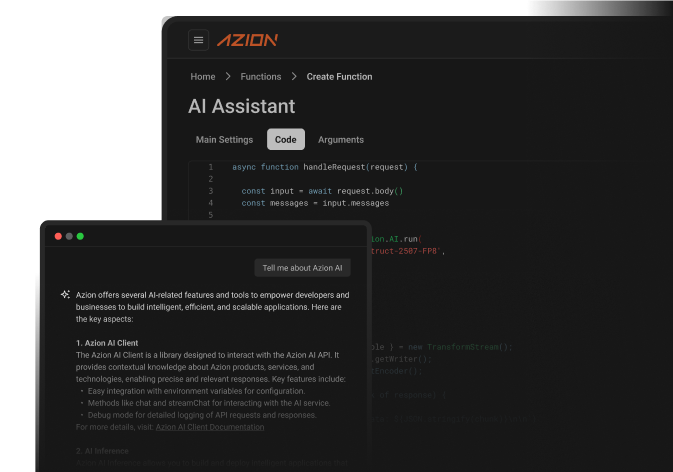Image resolution: width=673 pixels, height=472 pixels.
Task: Select the Code tab
Action: pos(286,139)
